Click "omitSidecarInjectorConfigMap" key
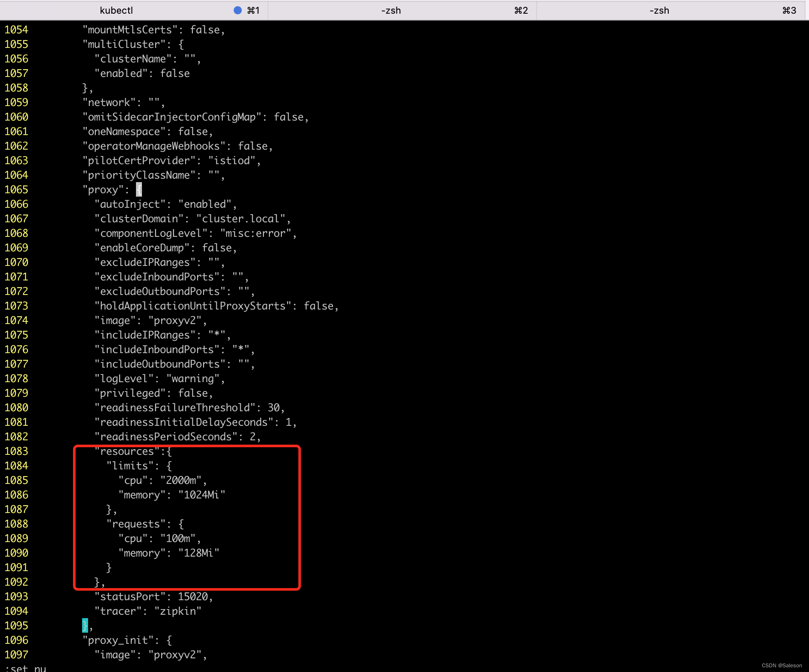The width and height of the screenshot is (809, 672). click(172, 117)
